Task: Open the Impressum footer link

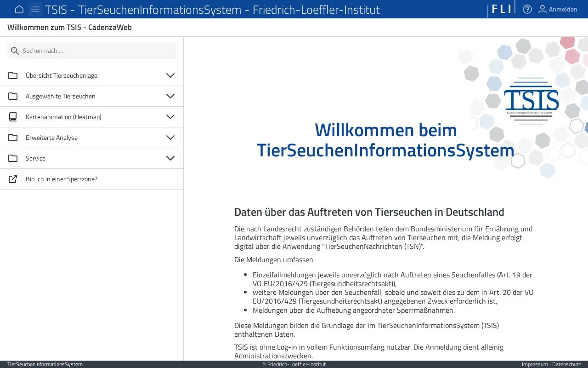Action: coord(535,364)
